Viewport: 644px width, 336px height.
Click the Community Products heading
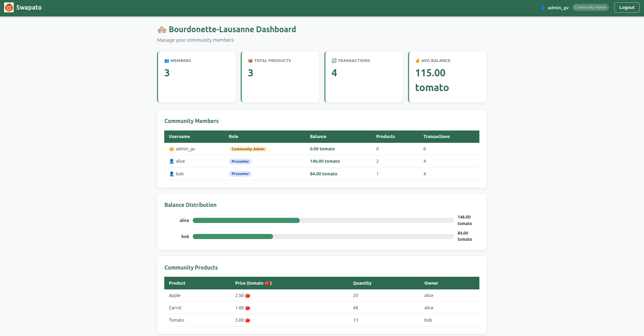click(x=191, y=268)
